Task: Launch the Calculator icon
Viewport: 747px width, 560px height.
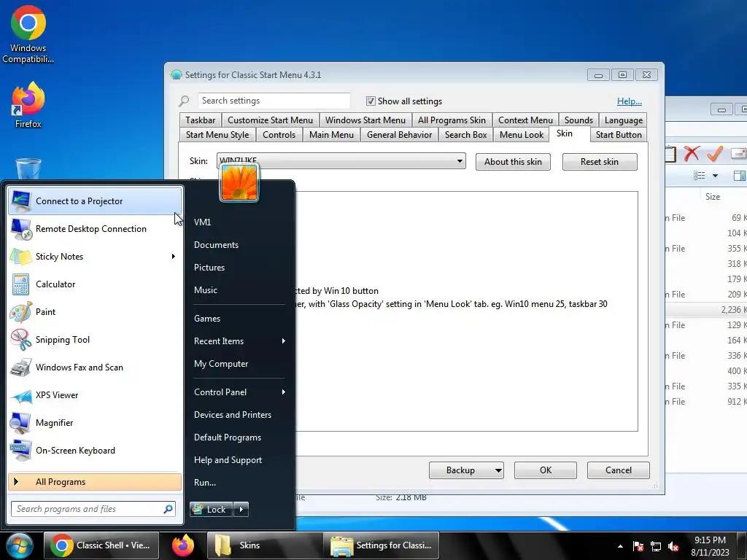Action: click(x=21, y=284)
